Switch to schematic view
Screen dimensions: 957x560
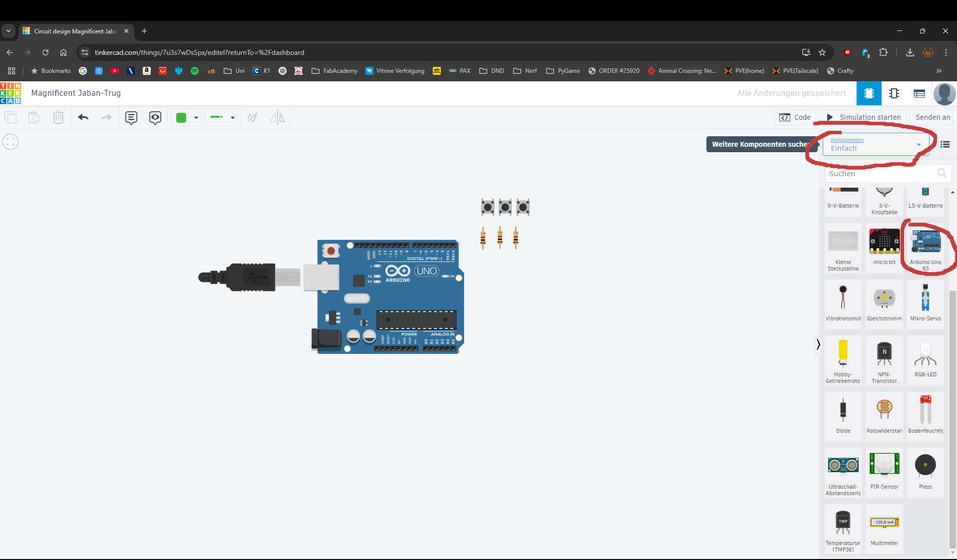click(894, 93)
